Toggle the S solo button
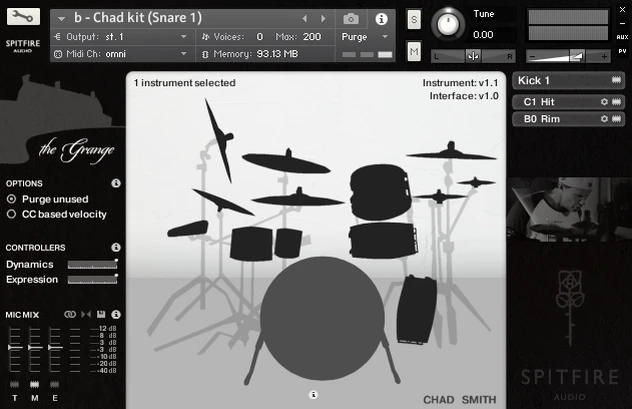The height and width of the screenshot is (409, 632). [414, 19]
